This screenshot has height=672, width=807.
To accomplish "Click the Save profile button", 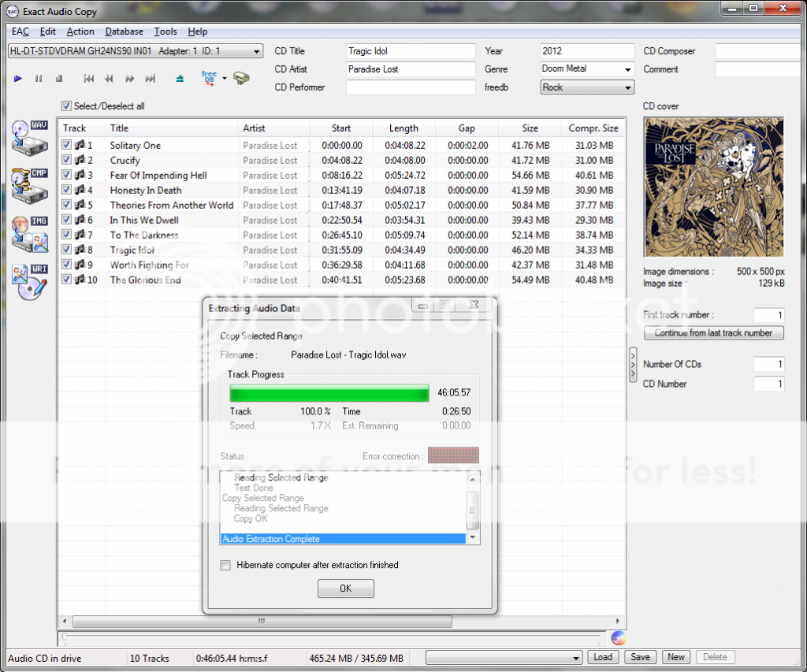I will 640,657.
